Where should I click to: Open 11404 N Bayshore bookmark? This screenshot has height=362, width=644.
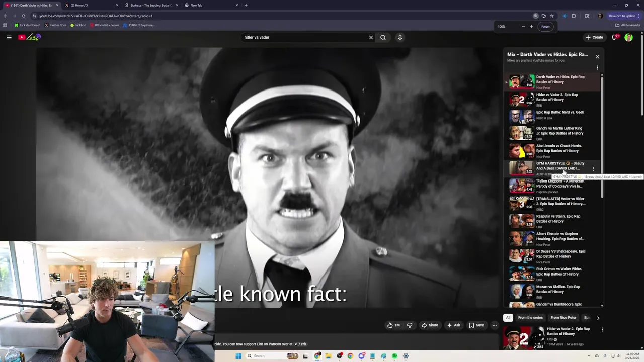pyautogui.click(x=139, y=25)
